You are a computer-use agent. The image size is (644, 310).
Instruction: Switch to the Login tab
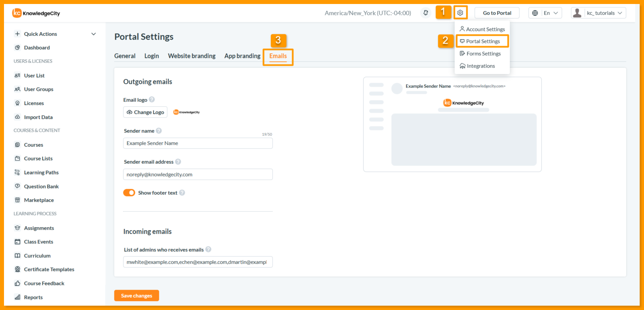pyautogui.click(x=152, y=56)
